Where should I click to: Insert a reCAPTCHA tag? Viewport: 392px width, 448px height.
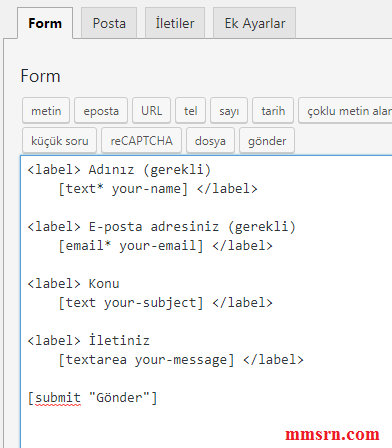(141, 141)
